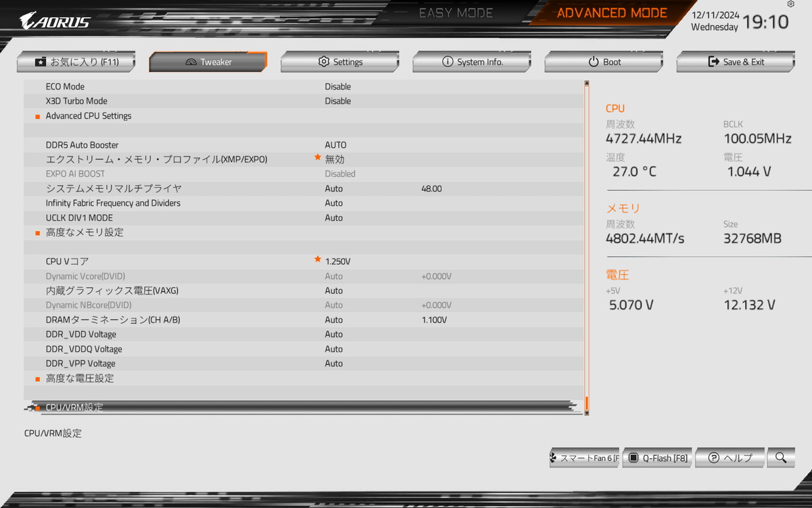Viewport: 812px width, 508px height.
Task: Click the CPU frequency 4727.44MHz readout
Action: 644,139
